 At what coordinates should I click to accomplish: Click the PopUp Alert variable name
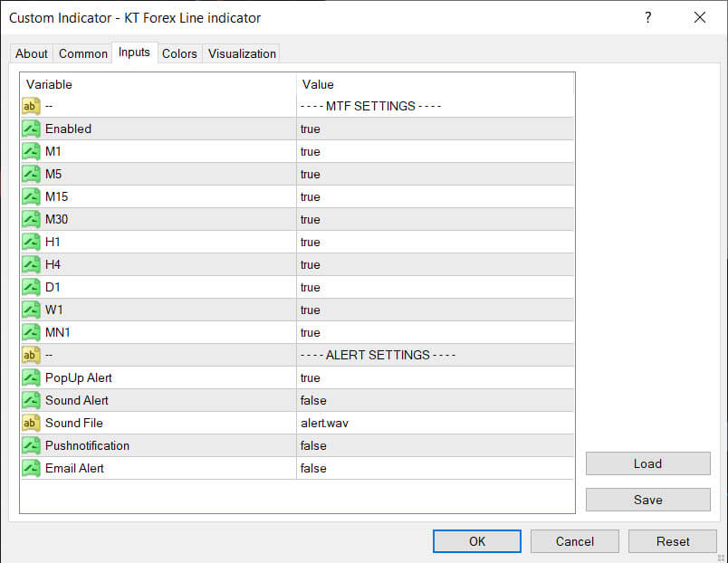[79, 377]
